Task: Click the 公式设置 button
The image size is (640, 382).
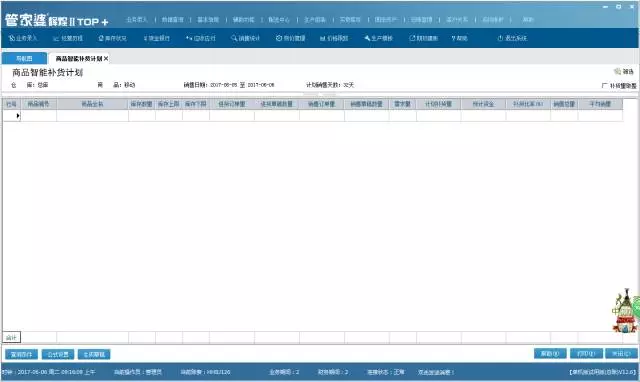Action: pyautogui.click(x=58, y=354)
